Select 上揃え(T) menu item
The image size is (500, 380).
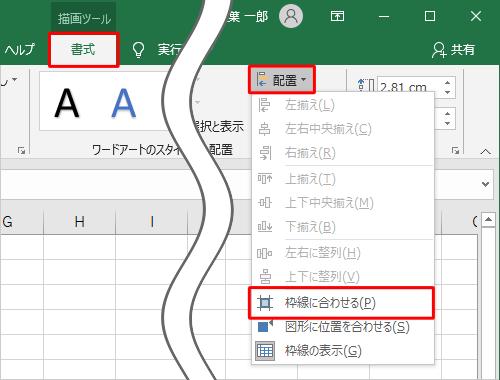pos(343,179)
